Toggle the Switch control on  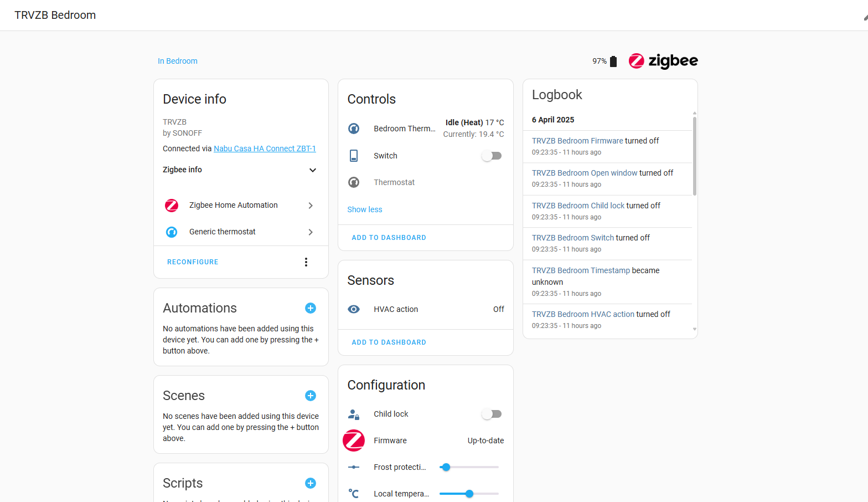(x=491, y=156)
